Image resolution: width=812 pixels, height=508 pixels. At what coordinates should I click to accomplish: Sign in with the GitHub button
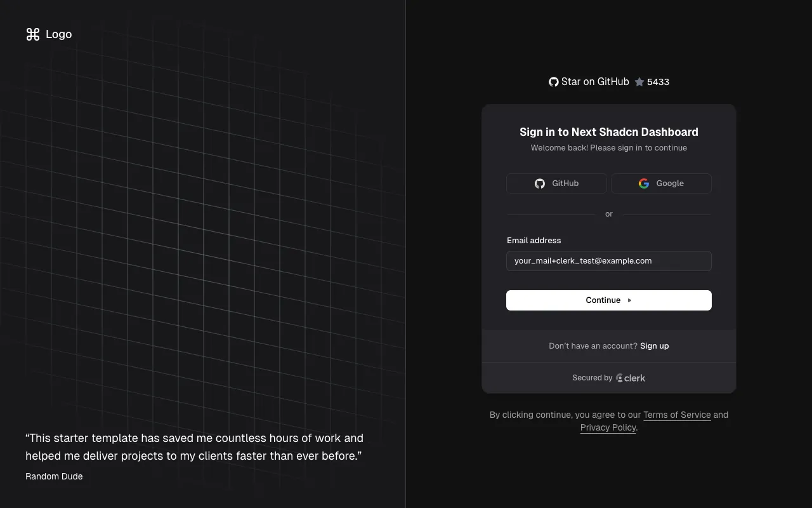coord(556,184)
